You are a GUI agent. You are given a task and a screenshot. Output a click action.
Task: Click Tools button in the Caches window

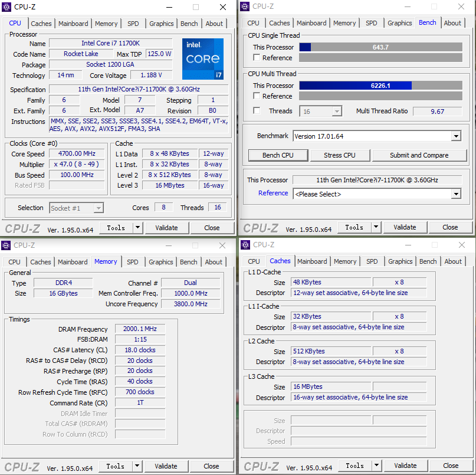pos(355,466)
